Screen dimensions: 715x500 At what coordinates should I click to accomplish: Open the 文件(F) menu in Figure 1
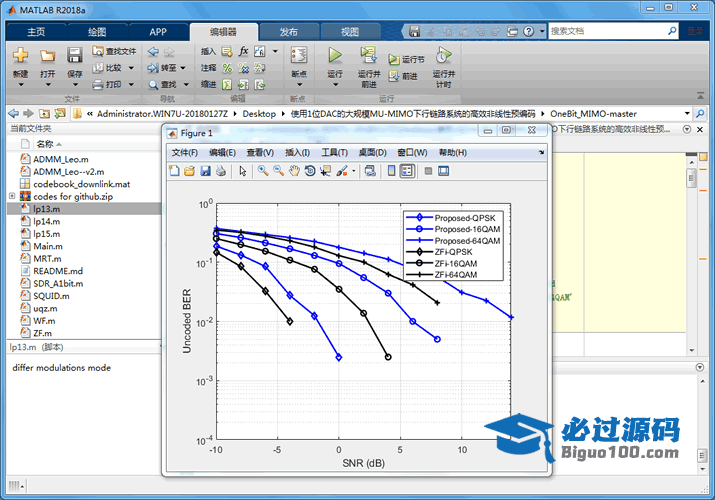click(x=185, y=152)
